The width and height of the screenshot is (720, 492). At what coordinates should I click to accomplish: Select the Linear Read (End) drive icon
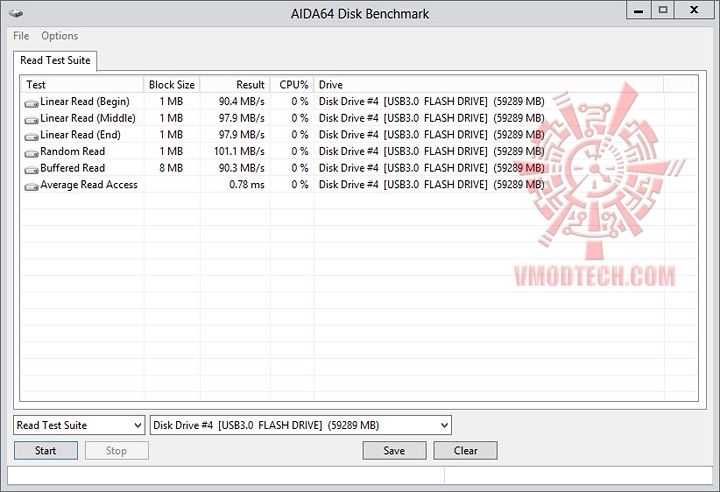(31, 137)
